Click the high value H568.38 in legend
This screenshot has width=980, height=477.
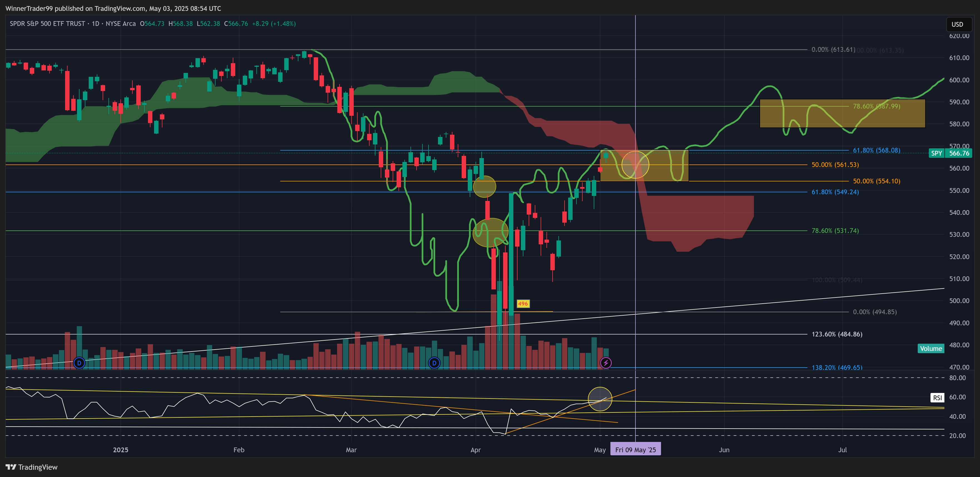coord(181,24)
